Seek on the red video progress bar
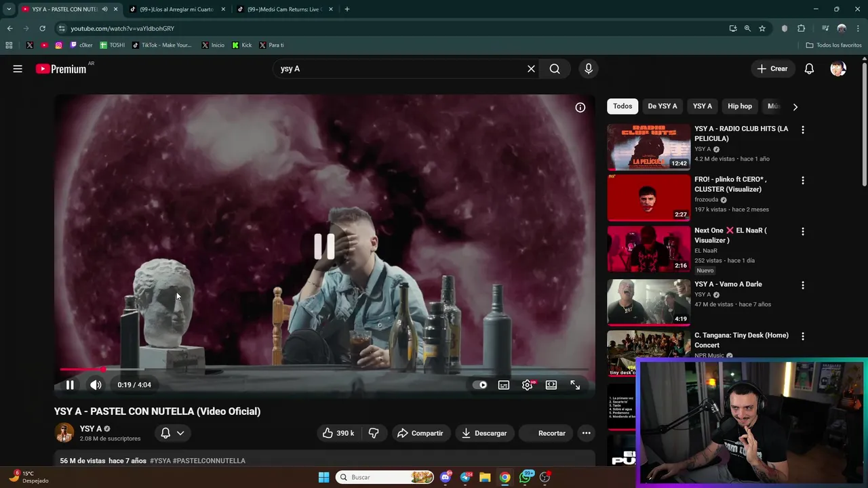This screenshot has height=488, width=868. click(324, 369)
